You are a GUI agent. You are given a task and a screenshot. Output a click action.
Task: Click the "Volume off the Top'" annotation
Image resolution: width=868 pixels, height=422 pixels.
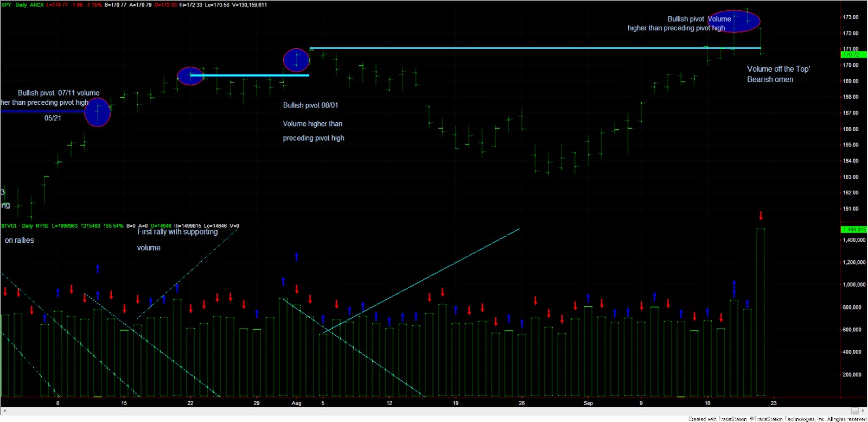(778, 69)
